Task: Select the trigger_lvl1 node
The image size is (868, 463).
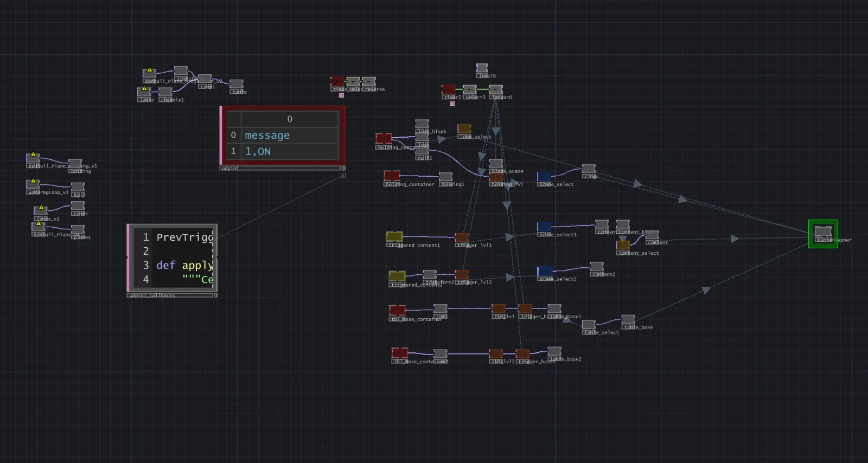Action: [x=462, y=237]
